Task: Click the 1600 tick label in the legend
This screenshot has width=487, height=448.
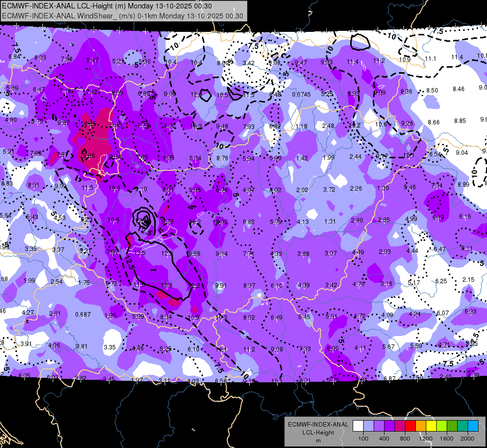Action: tap(446, 439)
